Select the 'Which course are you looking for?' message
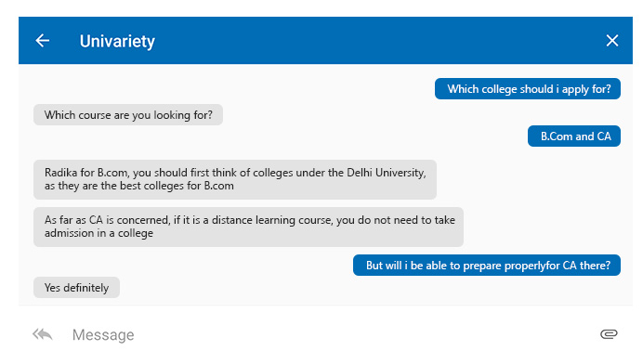This screenshot has width=643, height=364. pos(128,115)
